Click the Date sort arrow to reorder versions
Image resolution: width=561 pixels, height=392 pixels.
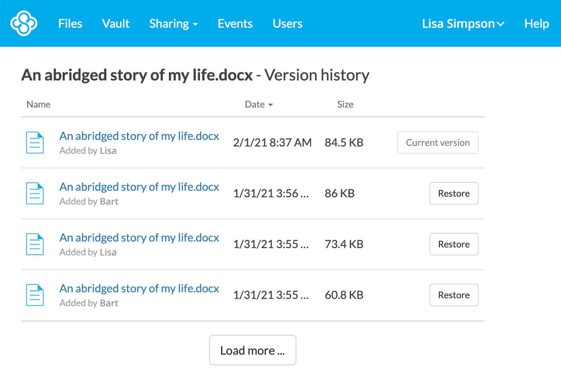pyautogui.click(x=271, y=104)
